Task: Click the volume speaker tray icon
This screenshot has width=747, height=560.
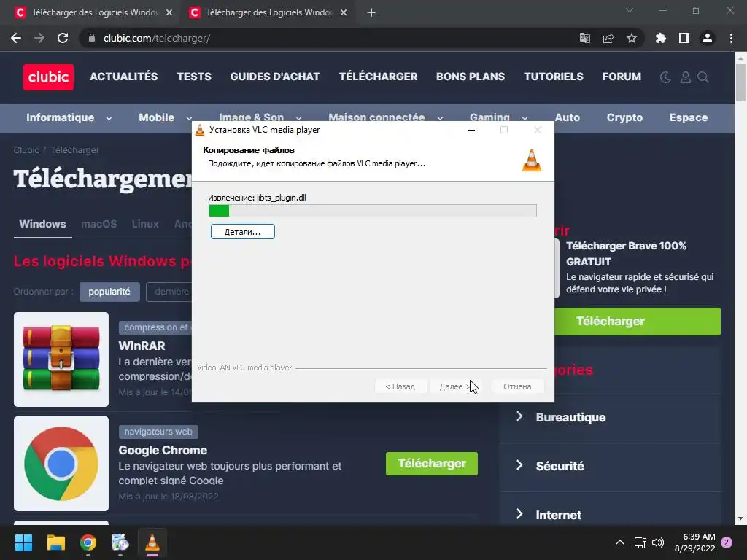Action: [x=658, y=542]
